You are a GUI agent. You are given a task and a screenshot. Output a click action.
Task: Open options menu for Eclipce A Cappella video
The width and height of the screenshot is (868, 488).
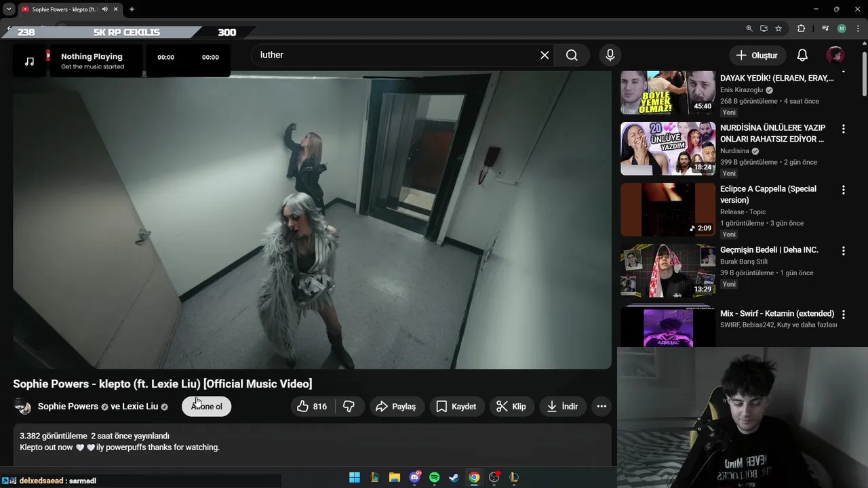(844, 190)
